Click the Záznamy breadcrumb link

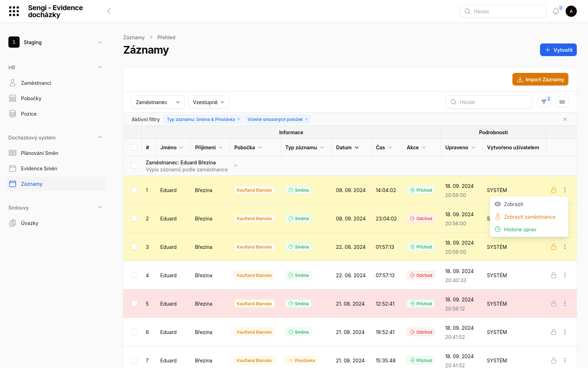pos(134,38)
